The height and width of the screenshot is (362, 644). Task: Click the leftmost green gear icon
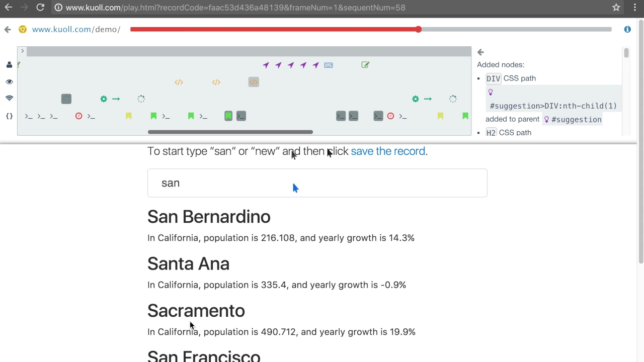104,99
